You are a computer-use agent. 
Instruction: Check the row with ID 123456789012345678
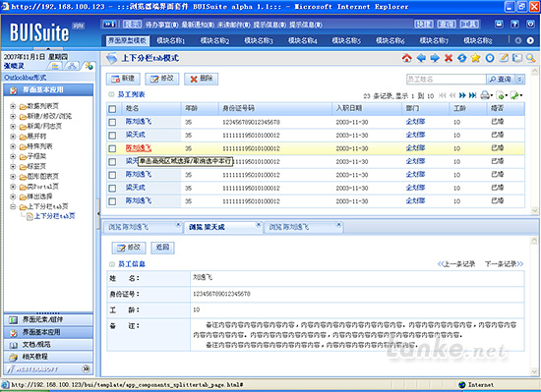[112, 122]
